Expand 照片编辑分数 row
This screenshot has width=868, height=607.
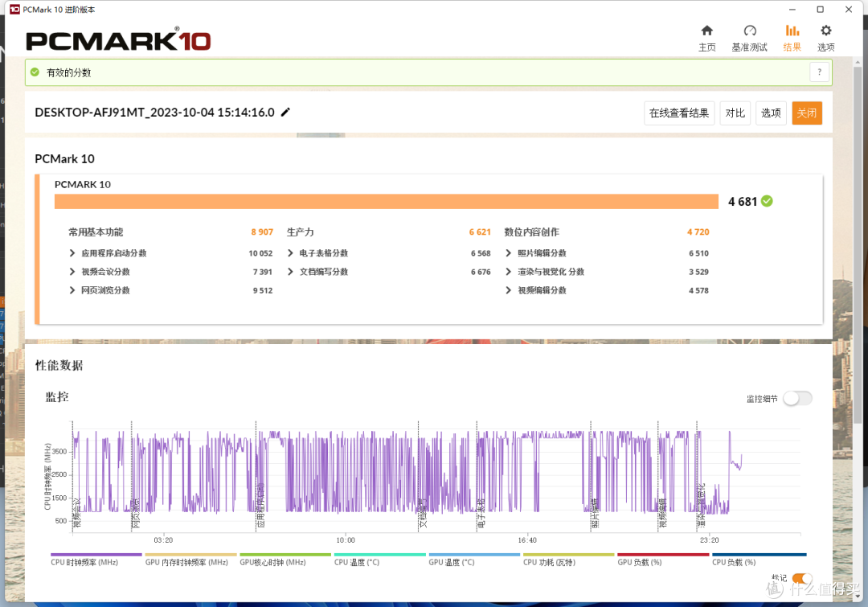click(x=509, y=253)
